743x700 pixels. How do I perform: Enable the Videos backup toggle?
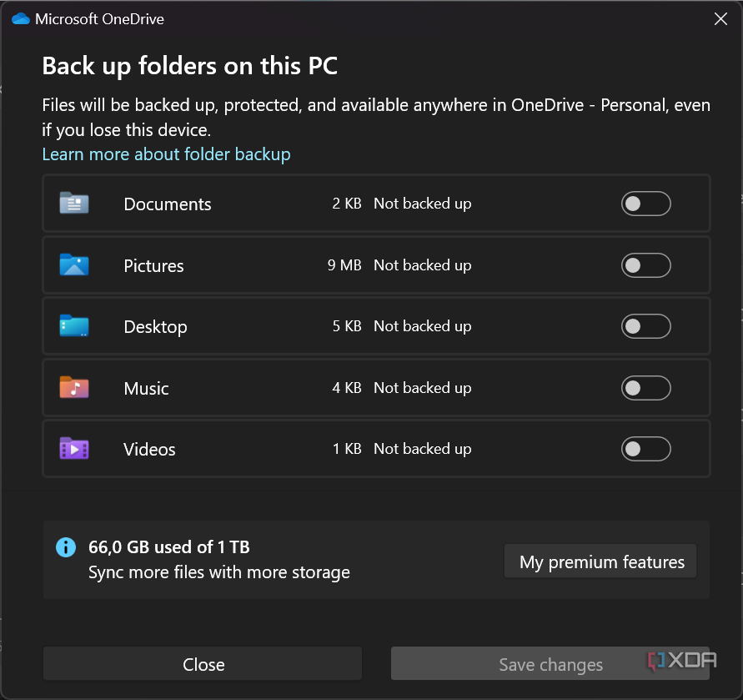645,449
